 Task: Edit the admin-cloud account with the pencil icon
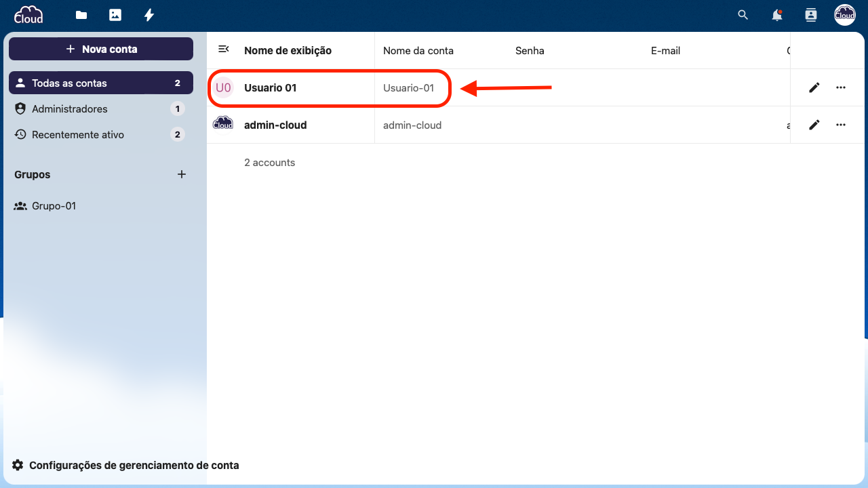pyautogui.click(x=814, y=125)
